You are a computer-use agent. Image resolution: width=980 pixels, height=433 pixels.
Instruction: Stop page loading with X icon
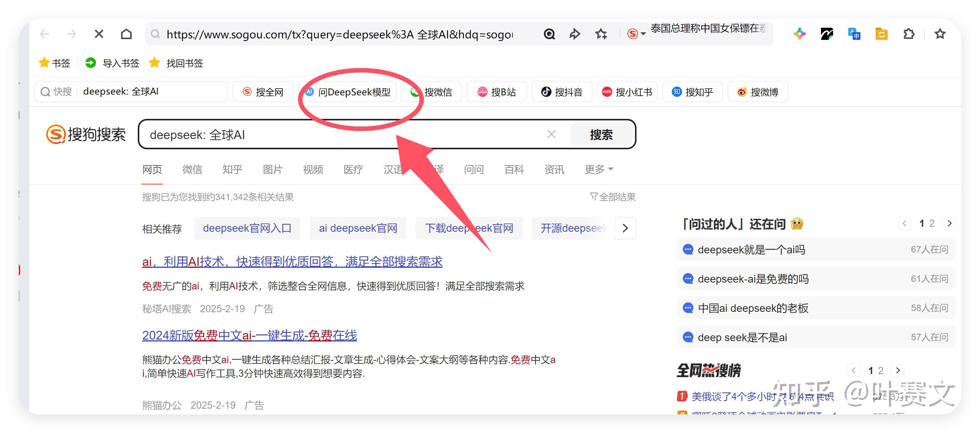(99, 34)
